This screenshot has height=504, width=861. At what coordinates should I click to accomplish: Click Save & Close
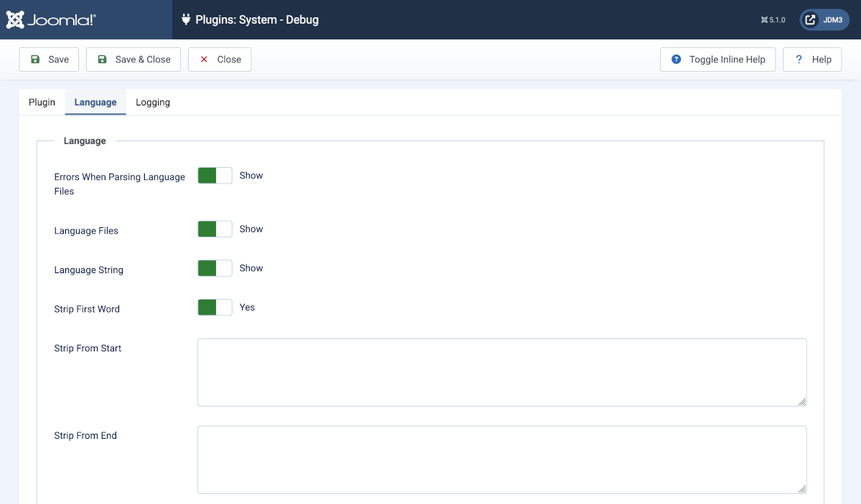[133, 60]
